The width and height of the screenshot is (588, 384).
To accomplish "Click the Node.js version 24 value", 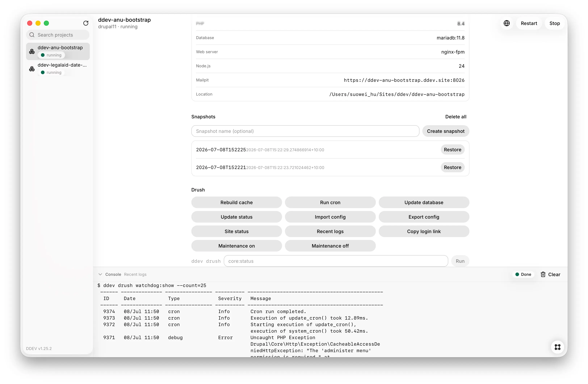I will coord(461,66).
